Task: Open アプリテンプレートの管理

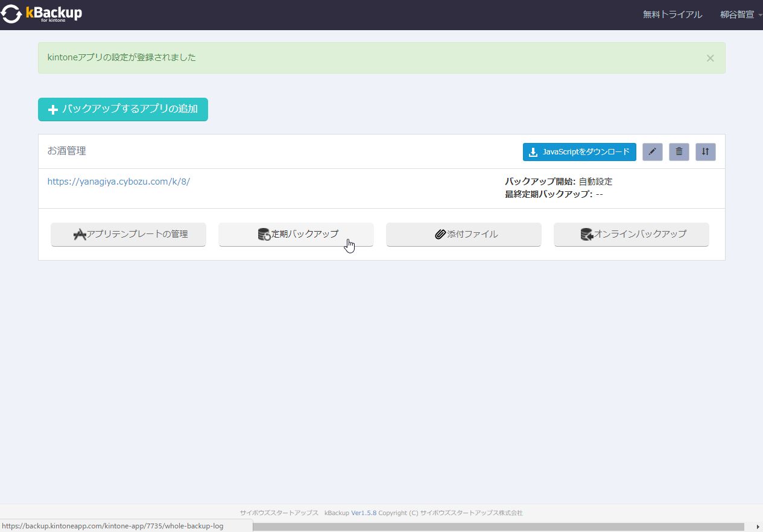Action: (128, 235)
